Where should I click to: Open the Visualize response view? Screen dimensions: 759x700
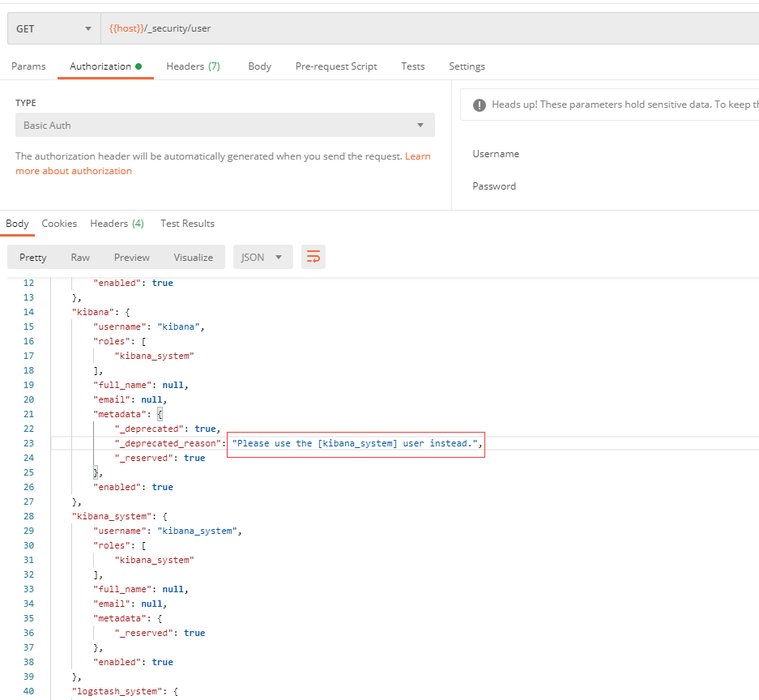[x=193, y=257]
